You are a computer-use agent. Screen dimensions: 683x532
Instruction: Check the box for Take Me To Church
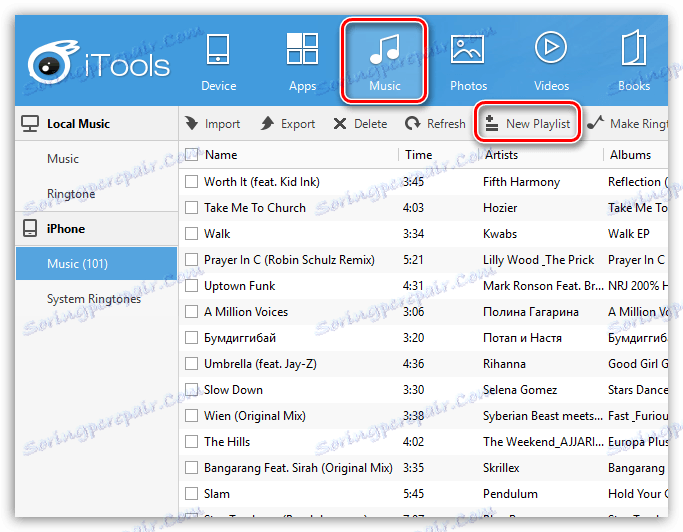click(191, 208)
